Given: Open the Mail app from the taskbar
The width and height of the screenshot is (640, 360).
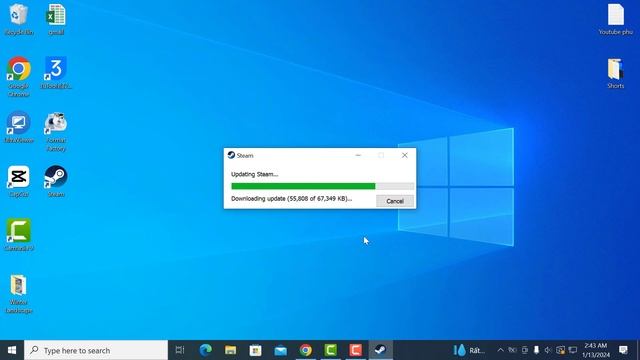Looking at the screenshot, I should tap(280, 350).
